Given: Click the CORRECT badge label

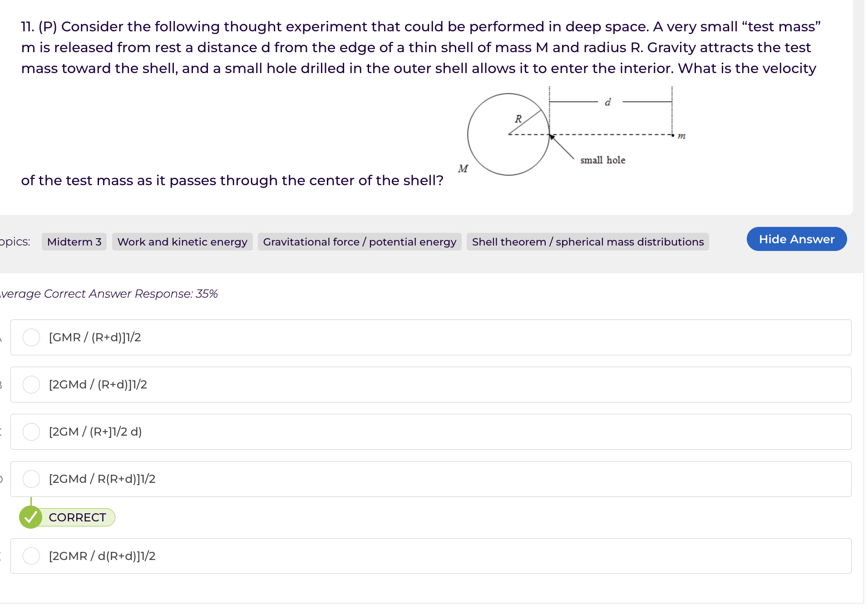Looking at the screenshot, I should pos(78,517).
